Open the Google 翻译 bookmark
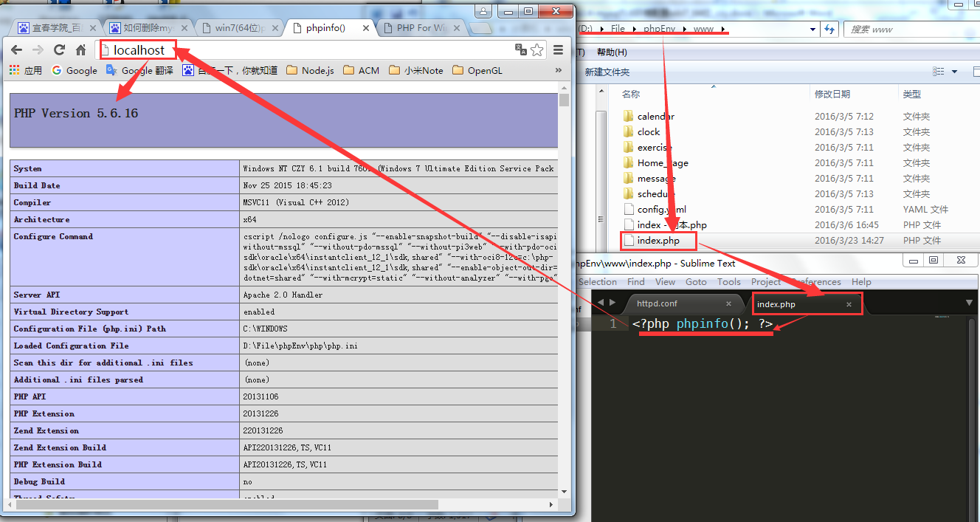The width and height of the screenshot is (980, 522). coord(139,70)
